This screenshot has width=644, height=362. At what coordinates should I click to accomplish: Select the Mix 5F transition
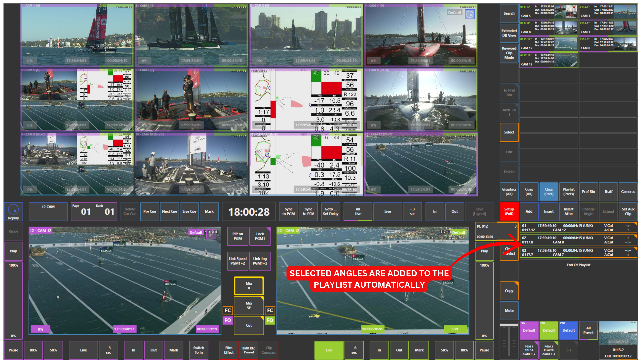(x=249, y=306)
